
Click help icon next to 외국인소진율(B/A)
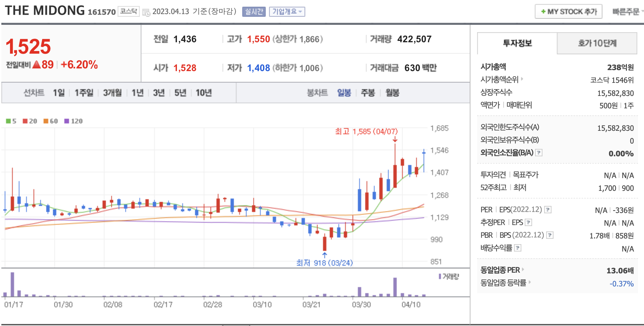(x=539, y=153)
